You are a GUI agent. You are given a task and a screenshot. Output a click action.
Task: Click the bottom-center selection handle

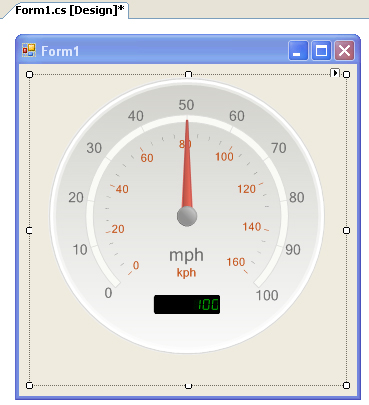click(188, 386)
